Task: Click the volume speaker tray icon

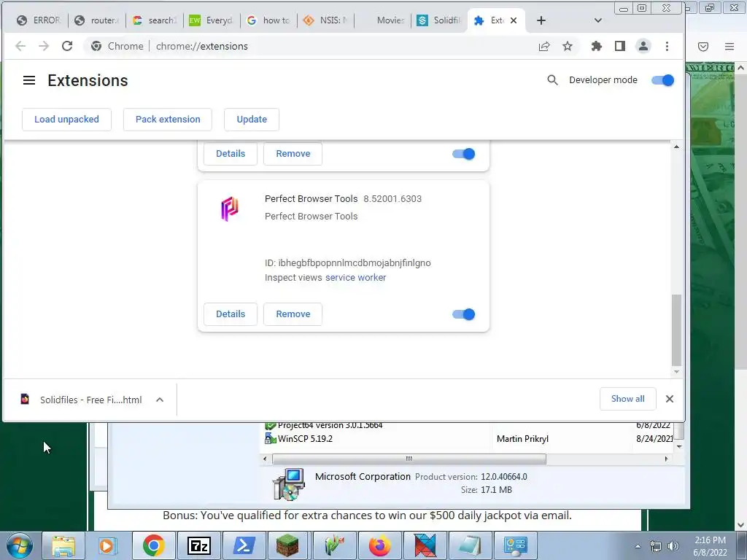Action: pyautogui.click(x=673, y=546)
